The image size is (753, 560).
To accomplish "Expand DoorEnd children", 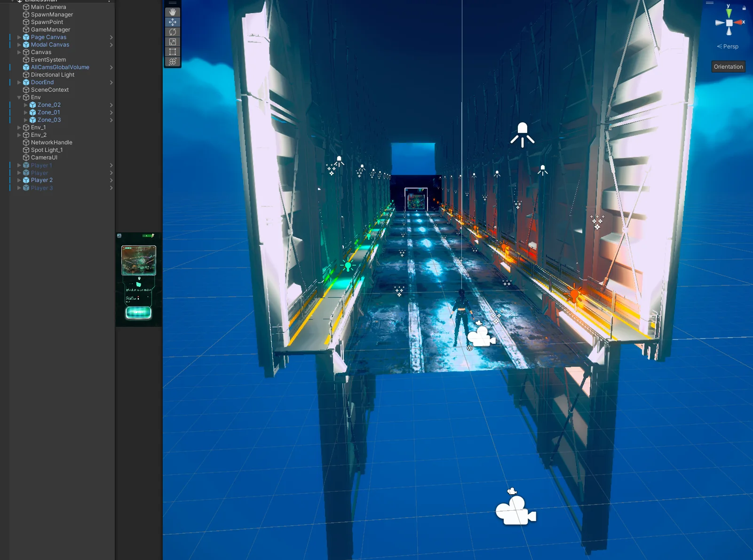I will (19, 82).
